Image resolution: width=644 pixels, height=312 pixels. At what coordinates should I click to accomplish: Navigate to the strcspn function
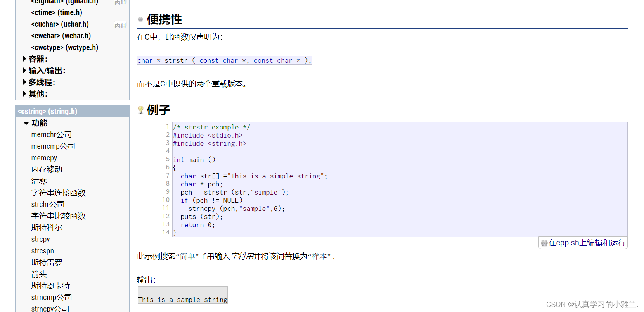pyautogui.click(x=43, y=251)
